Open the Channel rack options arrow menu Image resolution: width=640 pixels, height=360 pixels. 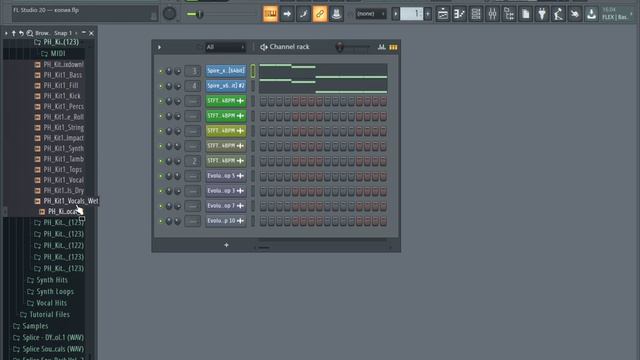[x=159, y=47]
